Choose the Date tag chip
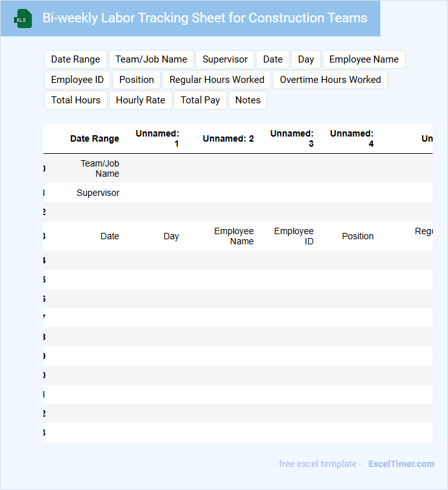This screenshot has width=448, height=490. (x=273, y=59)
